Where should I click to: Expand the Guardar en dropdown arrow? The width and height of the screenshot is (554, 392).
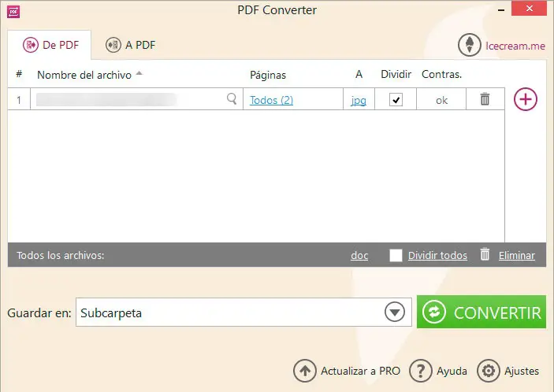coord(395,312)
